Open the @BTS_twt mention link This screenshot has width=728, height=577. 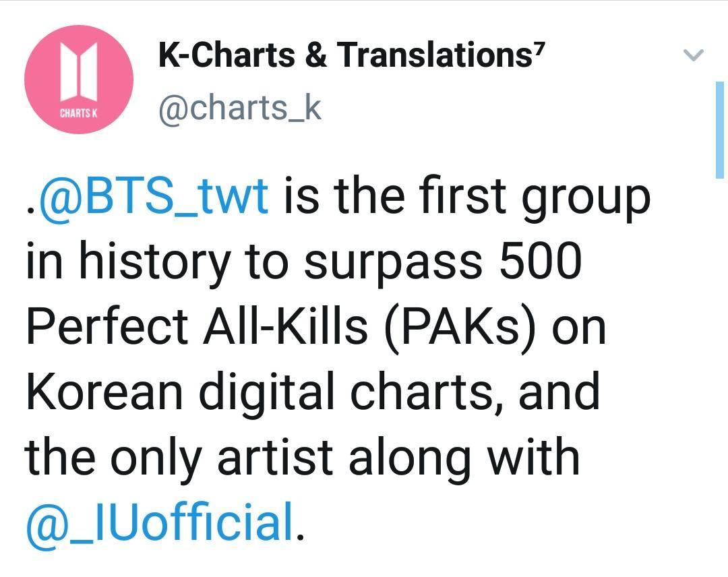pos(154,196)
